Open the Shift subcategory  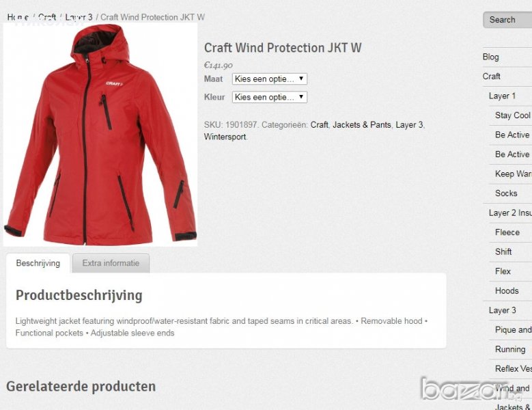(503, 252)
